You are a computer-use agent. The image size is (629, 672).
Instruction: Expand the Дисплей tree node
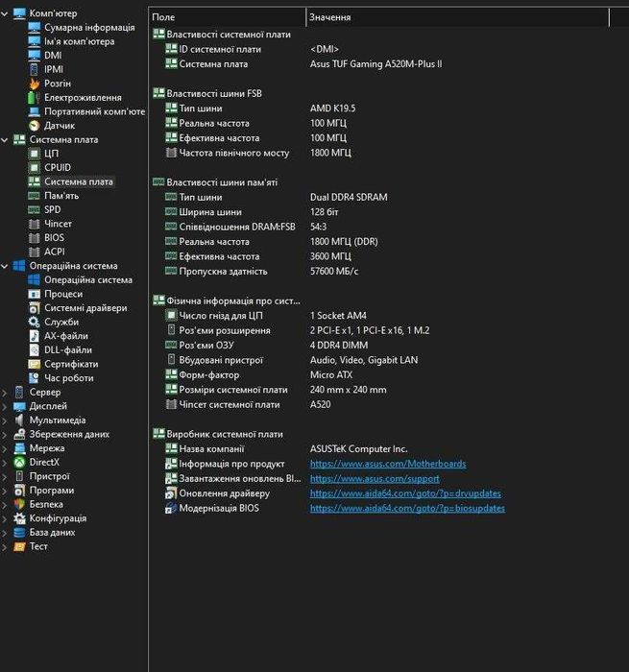coord(5,406)
